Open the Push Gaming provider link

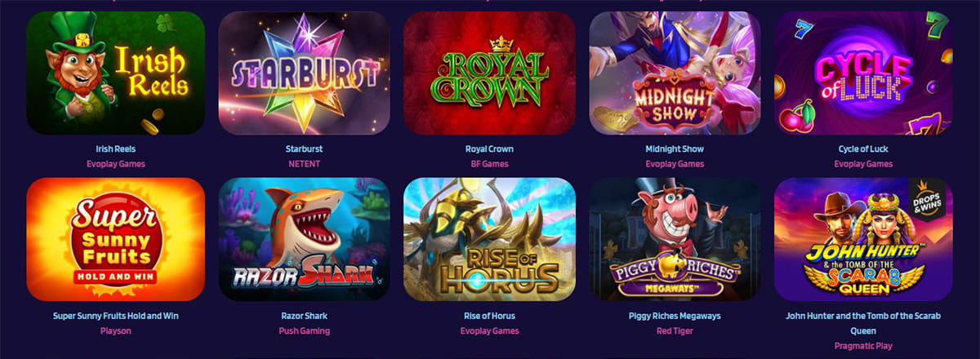click(304, 330)
